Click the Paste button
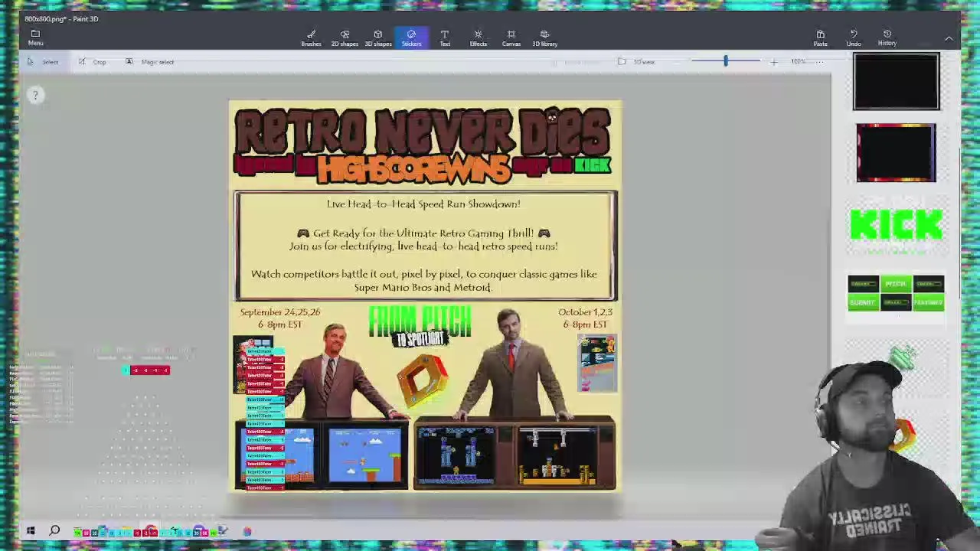The image size is (980, 551). pyautogui.click(x=820, y=38)
